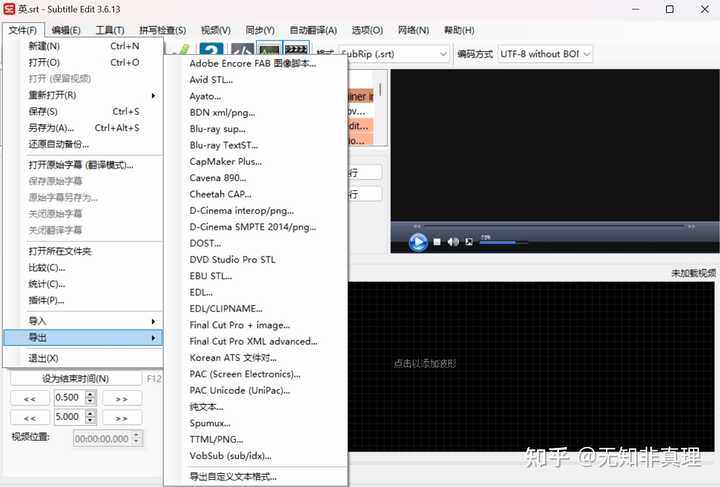This screenshot has height=487, width=720.
Task: Export as BDN xml/png...
Action: pos(256,112)
